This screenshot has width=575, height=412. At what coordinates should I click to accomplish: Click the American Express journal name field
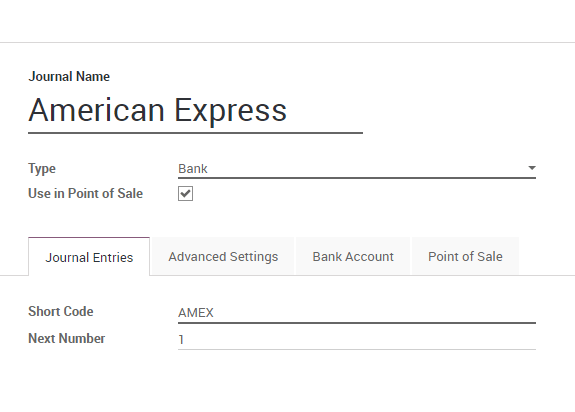pyautogui.click(x=195, y=111)
